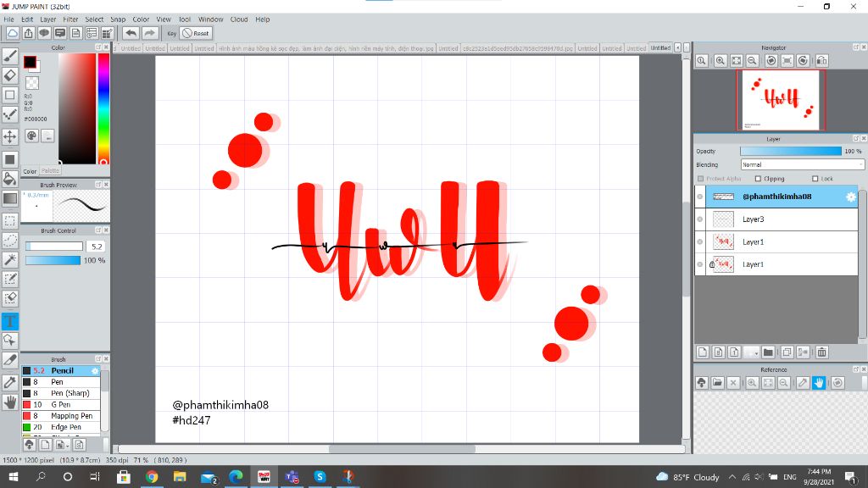Open brush add dropdown in Brush panel
Screen dimensions: 868x488
coord(61,444)
